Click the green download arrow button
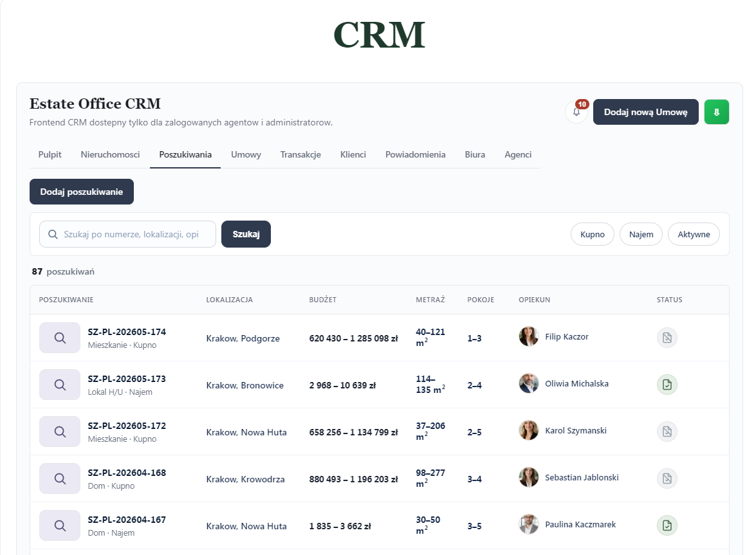The width and height of the screenshot is (756, 555). 717,112
